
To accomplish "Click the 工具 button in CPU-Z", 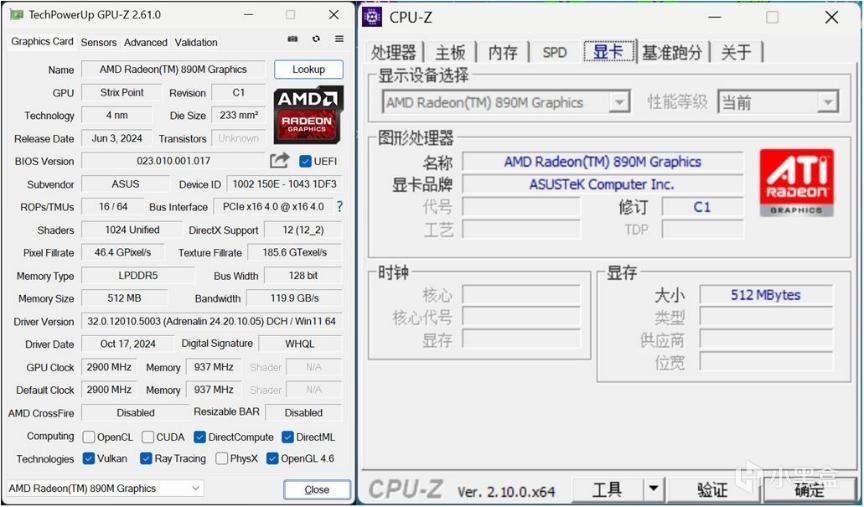I will [607, 489].
